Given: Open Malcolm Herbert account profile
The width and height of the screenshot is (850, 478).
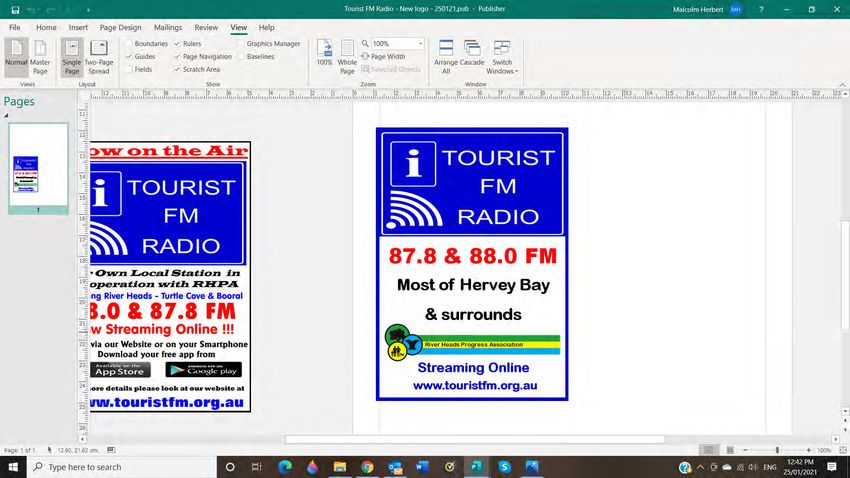Looking at the screenshot, I should [707, 9].
